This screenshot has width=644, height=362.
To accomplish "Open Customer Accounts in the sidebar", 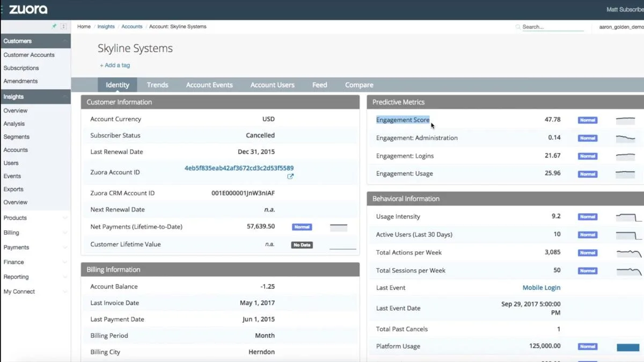I will [29, 55].
